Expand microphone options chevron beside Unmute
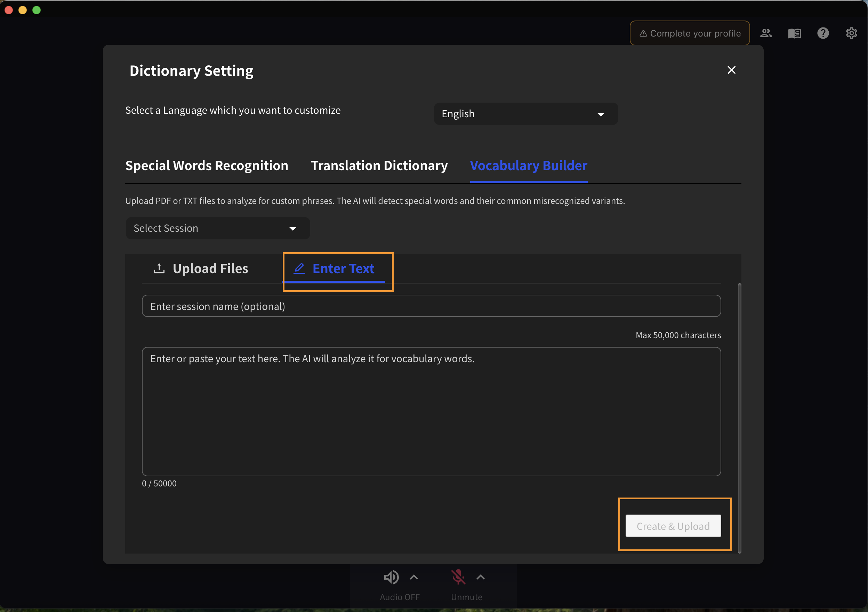 pos(481,577)
